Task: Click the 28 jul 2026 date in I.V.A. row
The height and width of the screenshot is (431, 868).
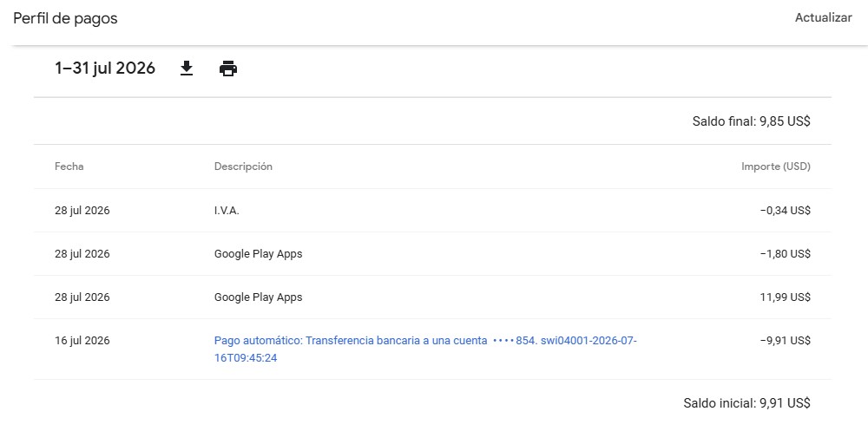Action: point(82,210)
